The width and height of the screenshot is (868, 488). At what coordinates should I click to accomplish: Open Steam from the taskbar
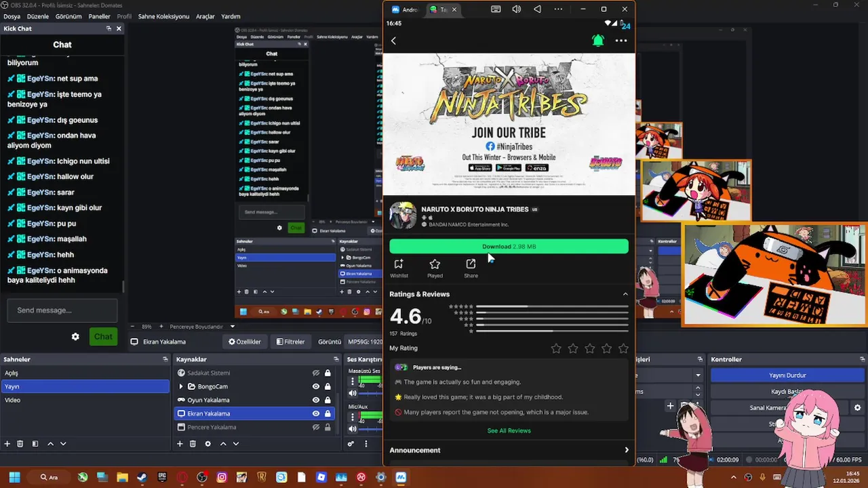pos(142,477)
